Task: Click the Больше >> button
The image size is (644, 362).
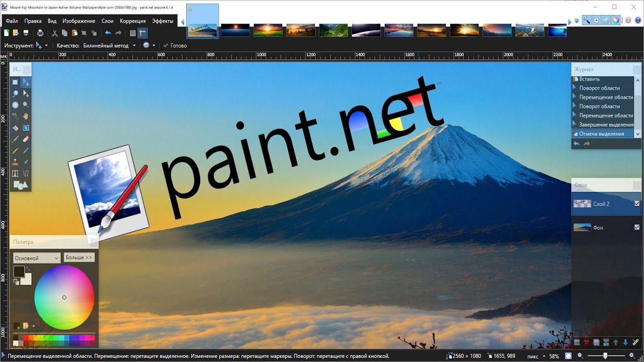Action: point(79,257)
